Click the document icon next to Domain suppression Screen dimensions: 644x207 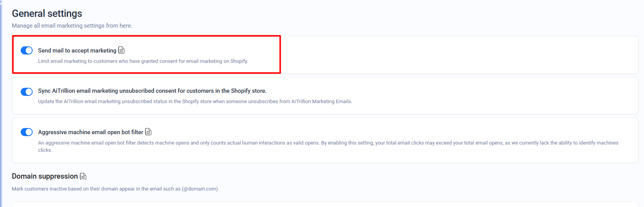[x=83, y=176]
